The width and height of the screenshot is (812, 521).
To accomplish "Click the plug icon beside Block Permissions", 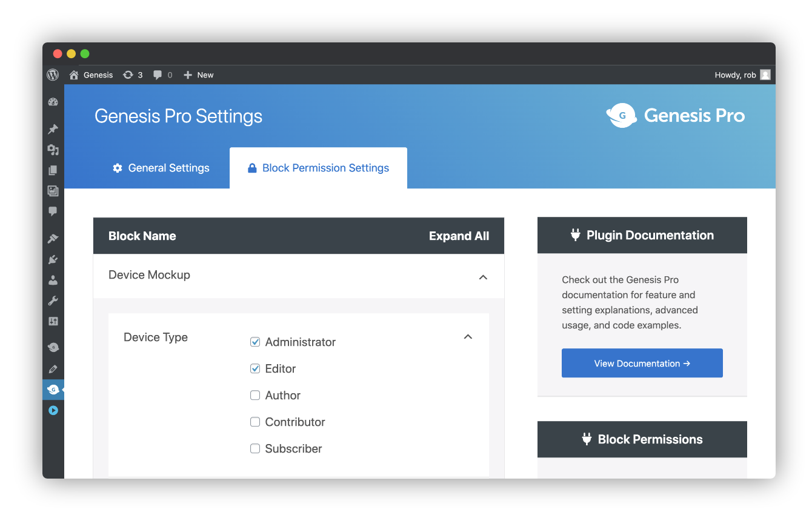I will [587, 439].
